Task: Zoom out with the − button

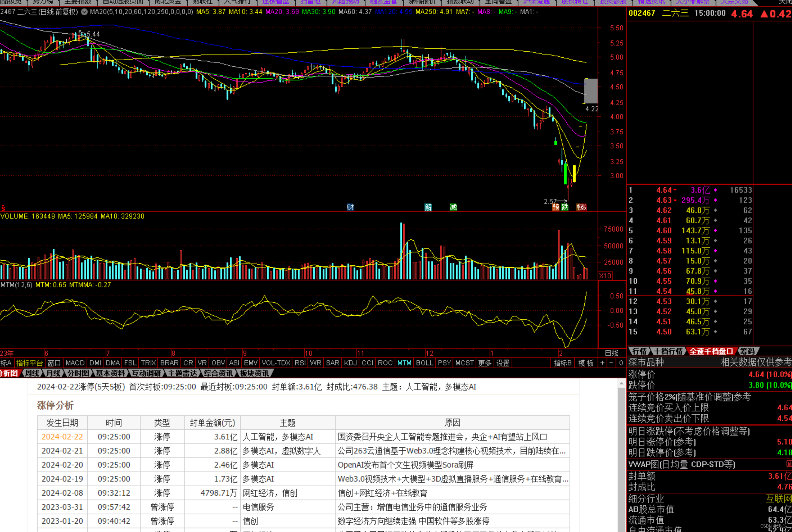Action: click(x=611, y=363)
